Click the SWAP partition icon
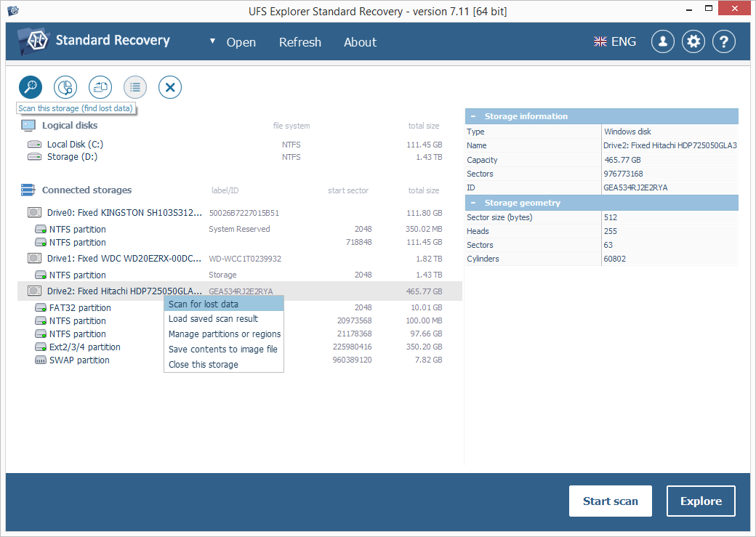 (x=41, y=360)
